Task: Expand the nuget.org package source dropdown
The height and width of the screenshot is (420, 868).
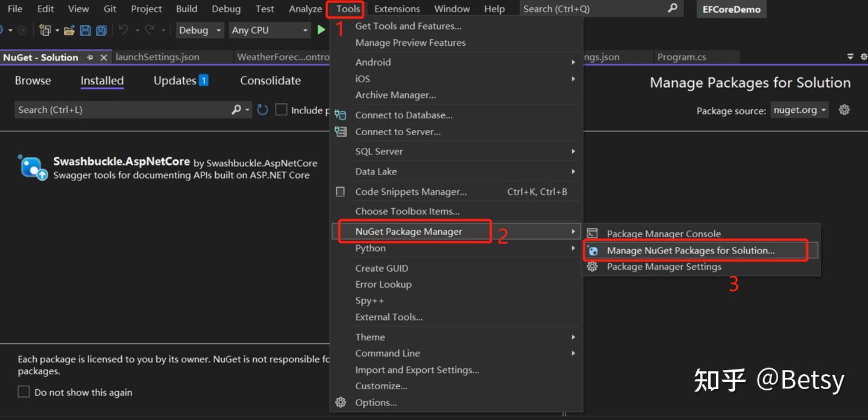Action: click(x=799, y=110)
